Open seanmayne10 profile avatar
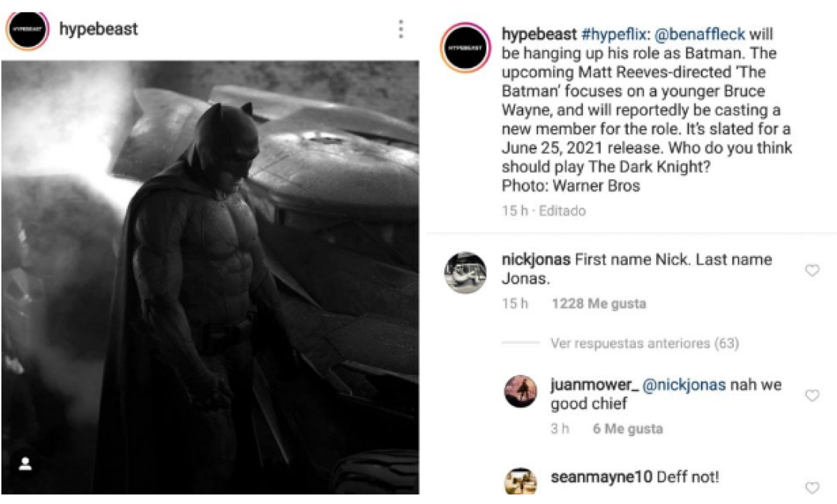The width and height of the screenshot is (837, 504). [x=521, y=482]
